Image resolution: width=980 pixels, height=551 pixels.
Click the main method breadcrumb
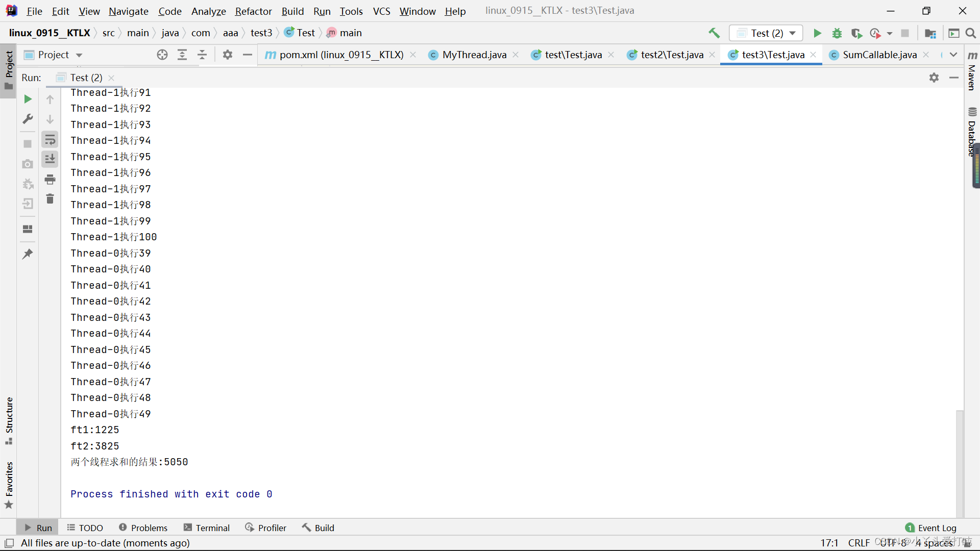[345, 33]
